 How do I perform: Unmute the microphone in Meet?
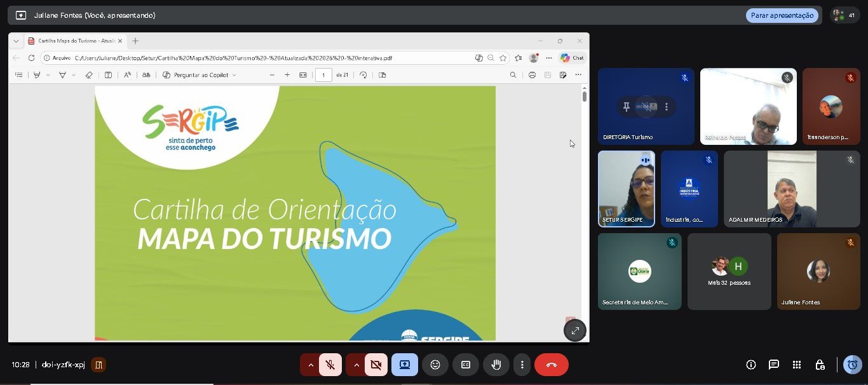[x=330, y=365]
